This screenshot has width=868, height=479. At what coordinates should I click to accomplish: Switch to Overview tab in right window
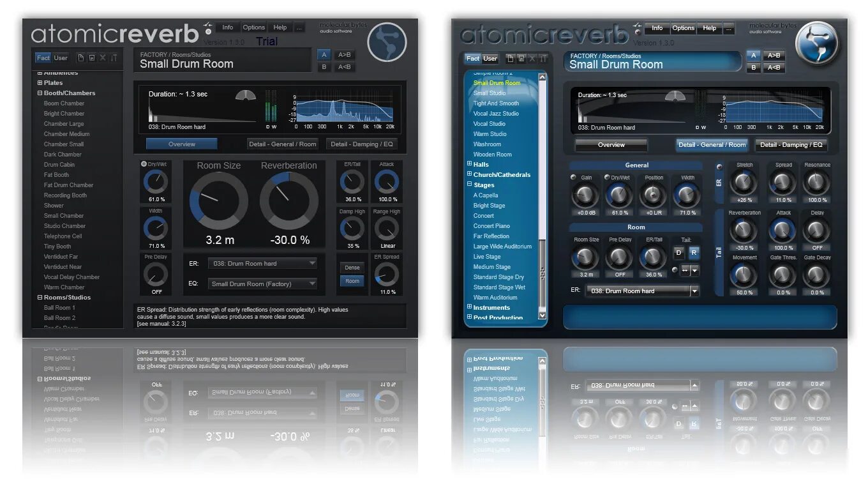click(611, 145)
